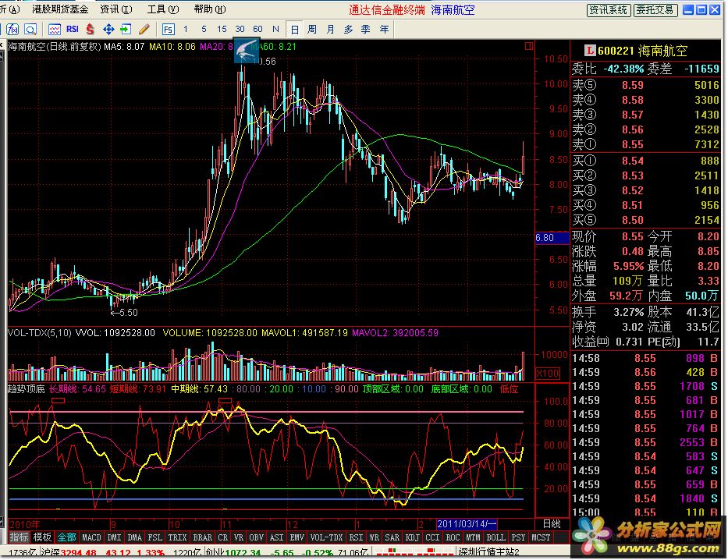Switch to 1-minute period

point(186,29)
